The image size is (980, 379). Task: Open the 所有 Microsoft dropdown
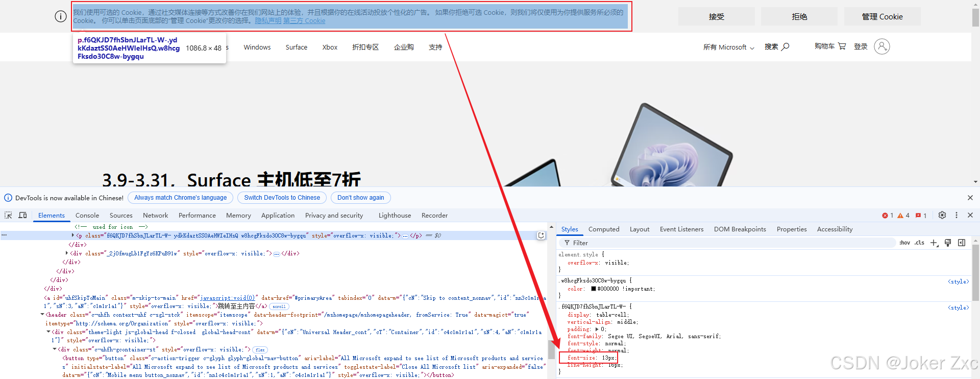(728, 47)
